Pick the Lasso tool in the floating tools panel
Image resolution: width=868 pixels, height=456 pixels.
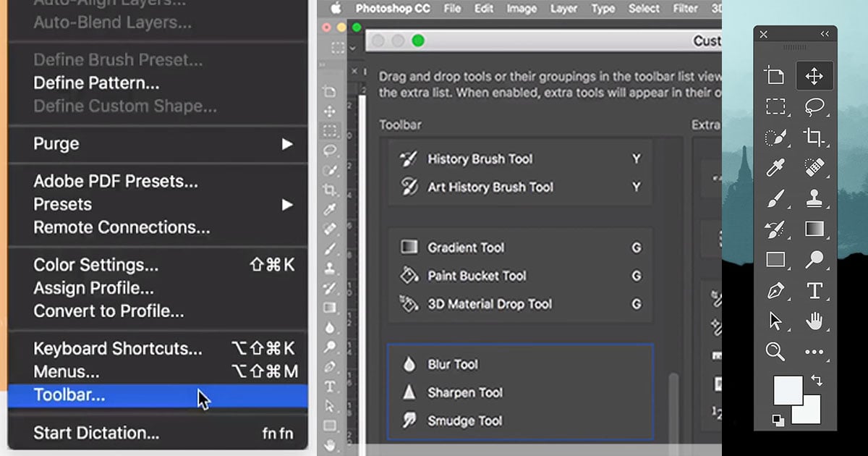click(814, 107)
